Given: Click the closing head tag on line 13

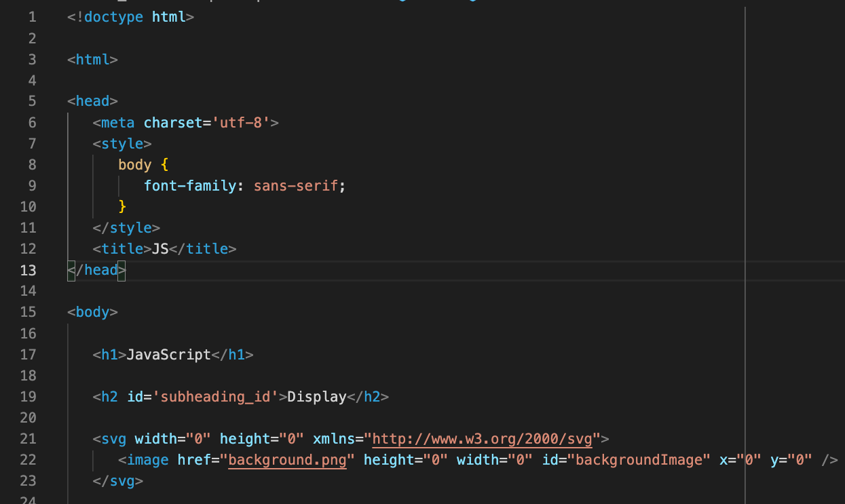Looking at the screenshot, I should point(95,270).
